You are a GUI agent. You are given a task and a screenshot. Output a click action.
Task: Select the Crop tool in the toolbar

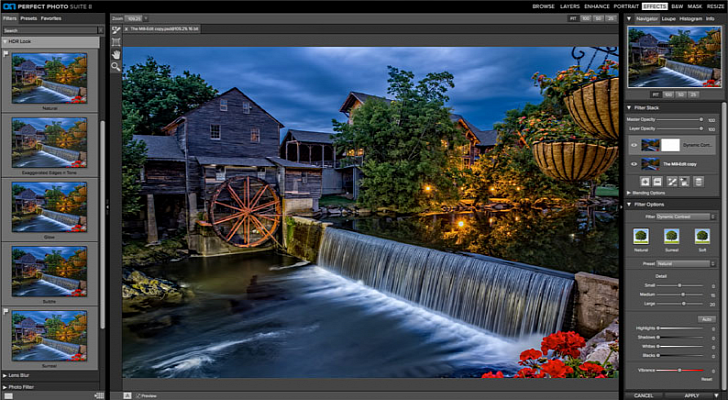coord(116,42)
